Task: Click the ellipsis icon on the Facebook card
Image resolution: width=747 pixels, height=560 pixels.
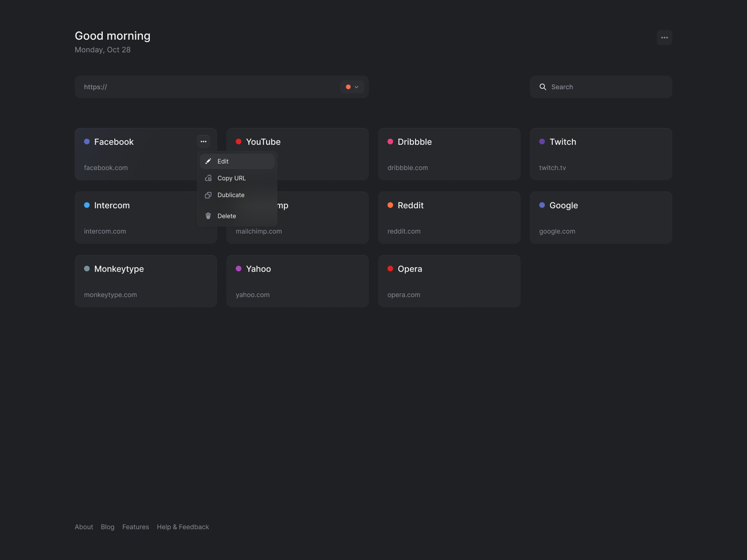Action: [204, 142]
